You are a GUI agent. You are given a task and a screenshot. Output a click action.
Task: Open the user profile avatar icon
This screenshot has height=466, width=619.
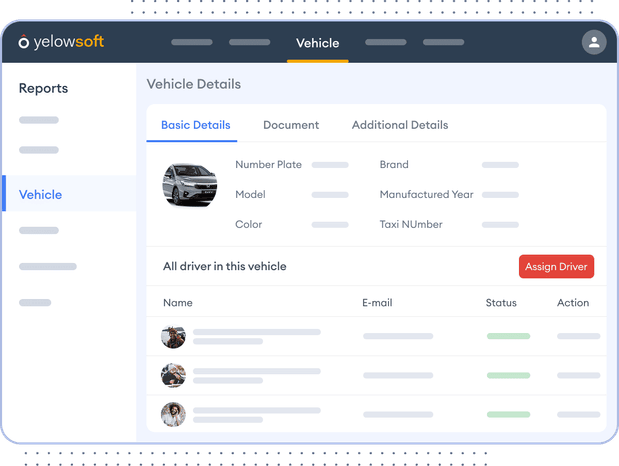[x=594, y=42]
